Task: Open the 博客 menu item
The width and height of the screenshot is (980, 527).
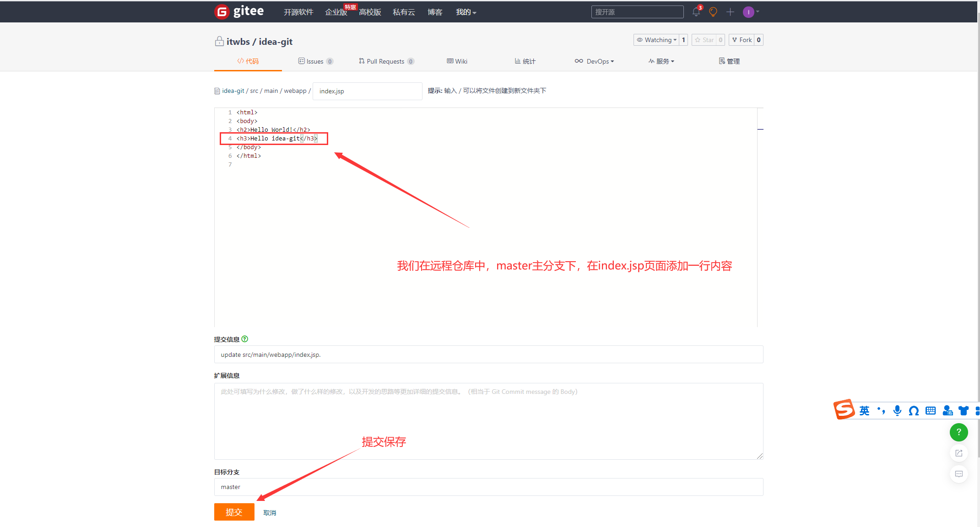Action: [435, 12]
